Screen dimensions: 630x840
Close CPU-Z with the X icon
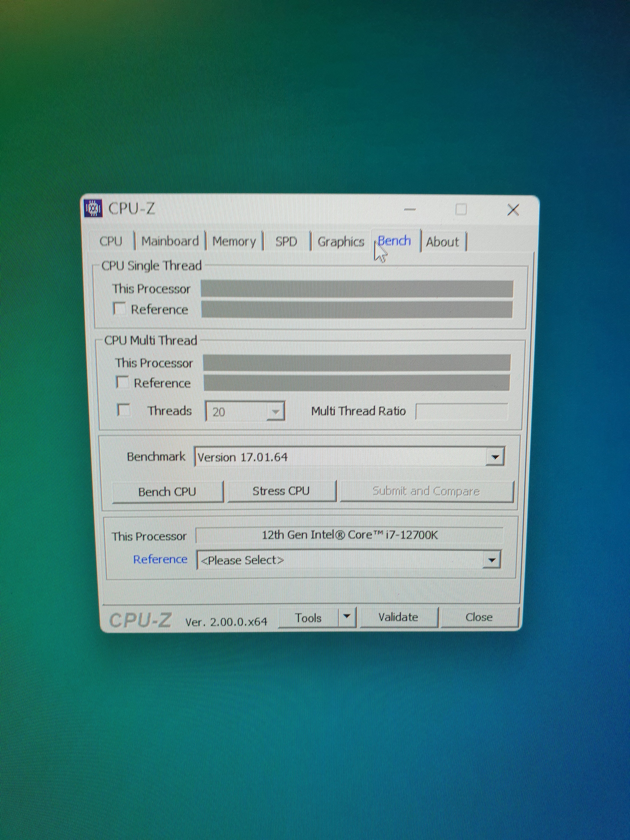point(513,209)
